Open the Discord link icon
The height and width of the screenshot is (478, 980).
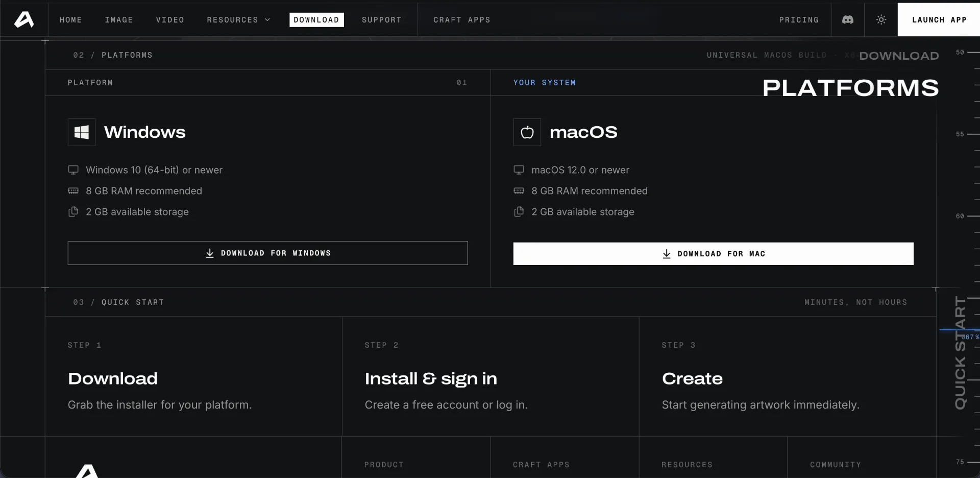pos(848,19)
